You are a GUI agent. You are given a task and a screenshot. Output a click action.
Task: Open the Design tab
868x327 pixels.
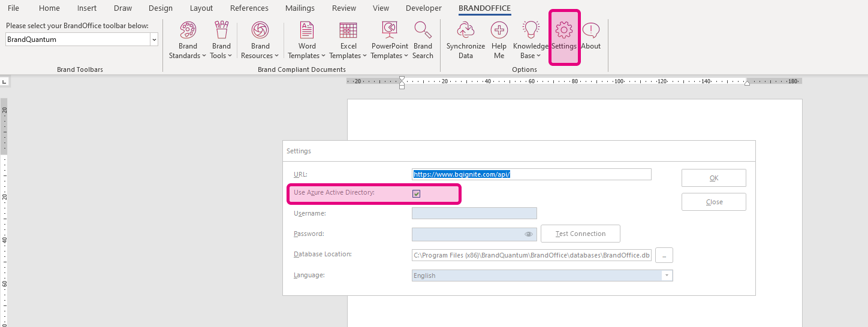(161, 8)
